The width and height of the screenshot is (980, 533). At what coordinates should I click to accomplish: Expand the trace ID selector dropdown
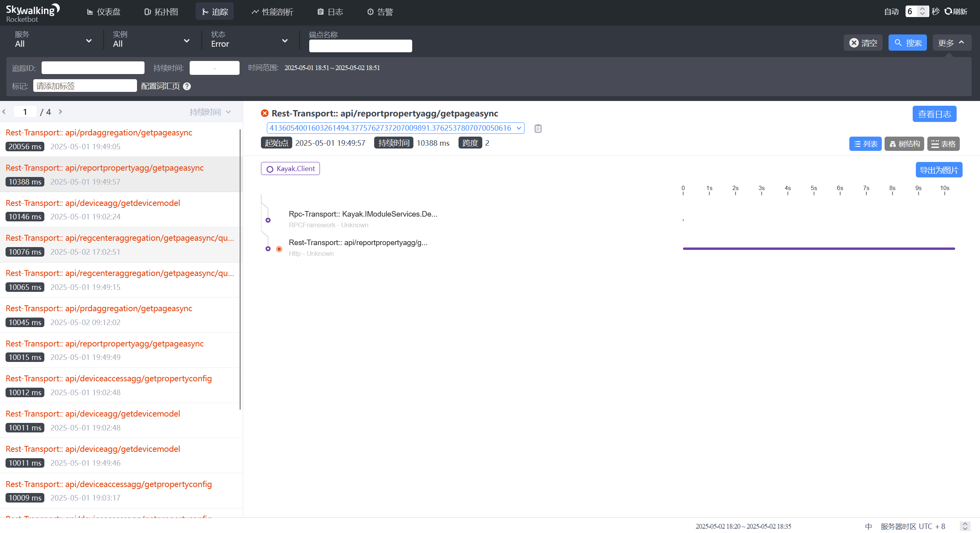[x=519, y=128]
